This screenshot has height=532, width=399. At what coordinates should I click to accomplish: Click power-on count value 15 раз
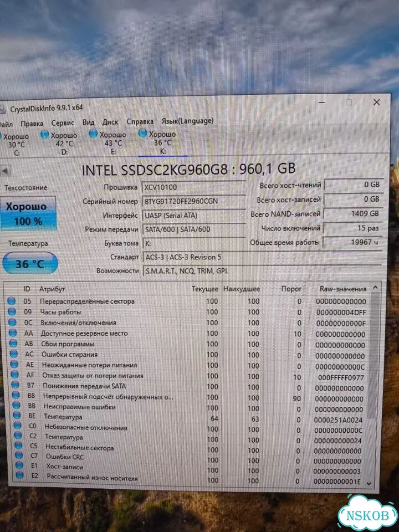point(353,228)
